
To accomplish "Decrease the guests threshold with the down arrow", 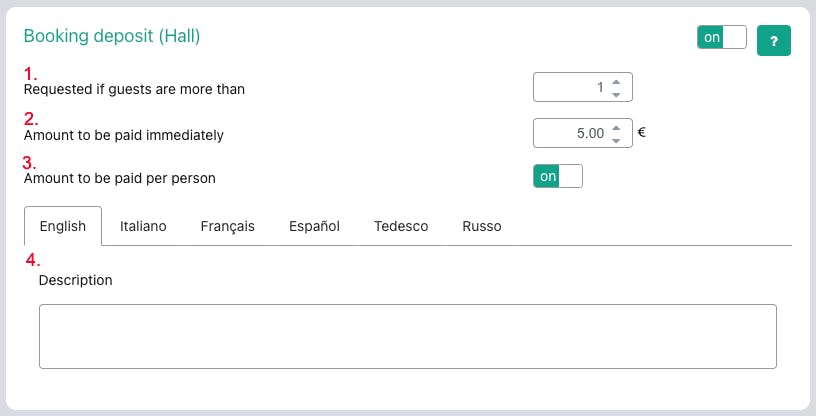I will pos(616,94).
